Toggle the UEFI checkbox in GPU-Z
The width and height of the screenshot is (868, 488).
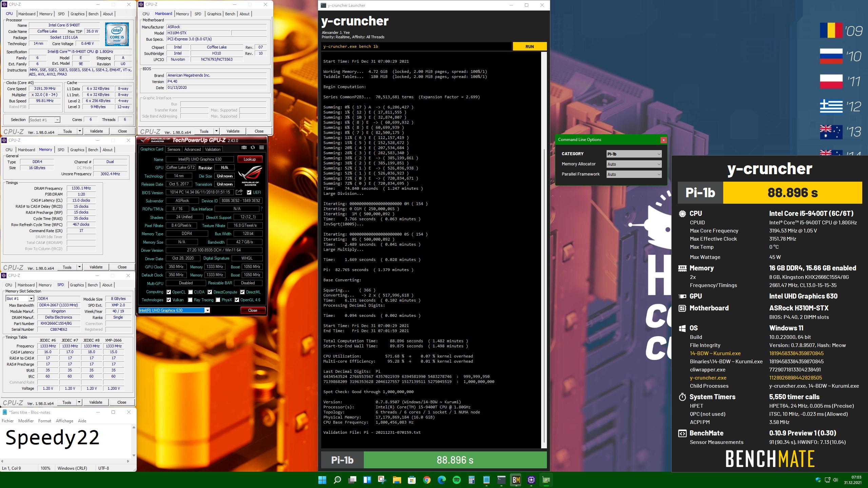pos(249,192)
